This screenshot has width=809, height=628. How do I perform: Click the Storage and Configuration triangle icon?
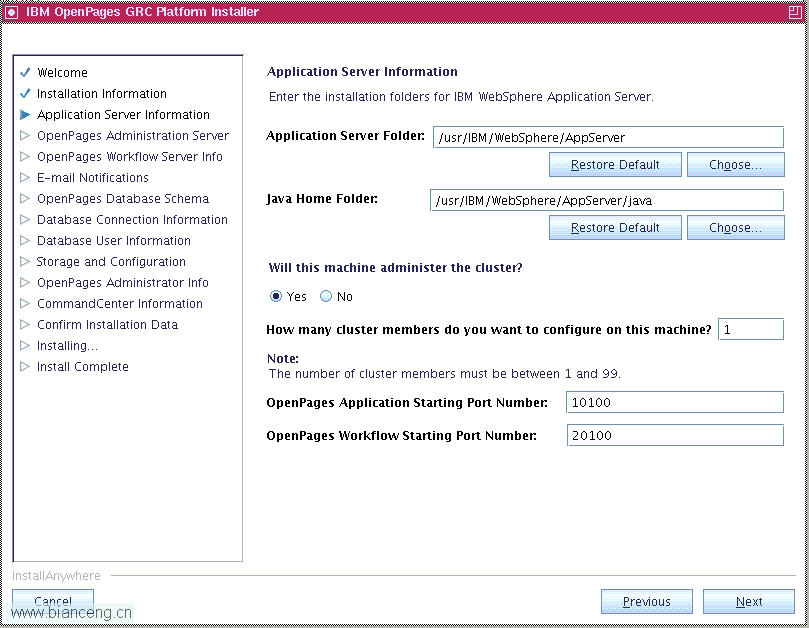coord(24,262)
